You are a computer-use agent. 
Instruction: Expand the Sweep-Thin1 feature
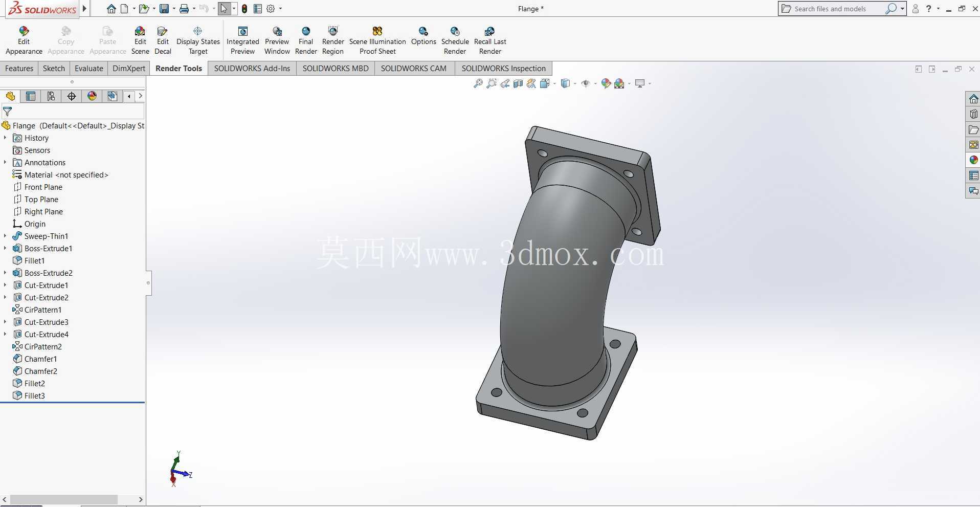click(x=5, y=236)
